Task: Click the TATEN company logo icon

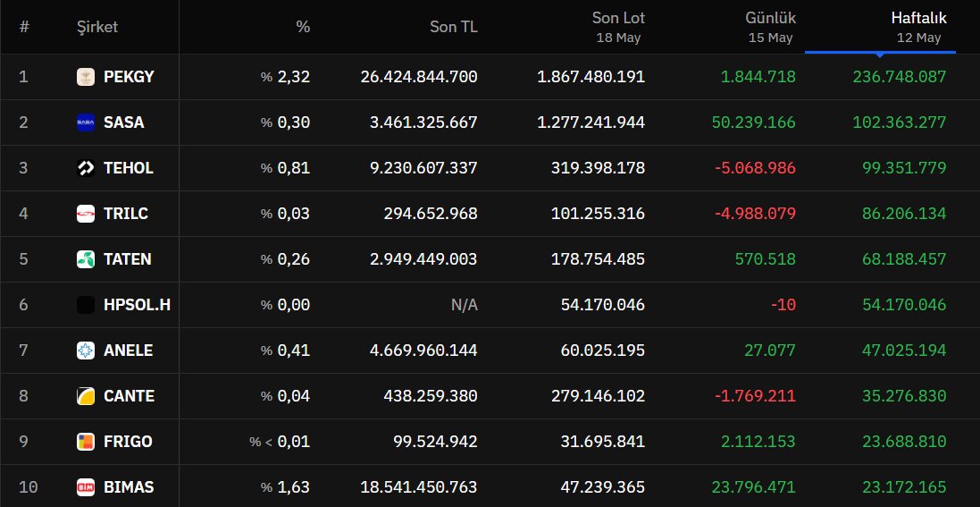Action: click(x=86, y=259)
